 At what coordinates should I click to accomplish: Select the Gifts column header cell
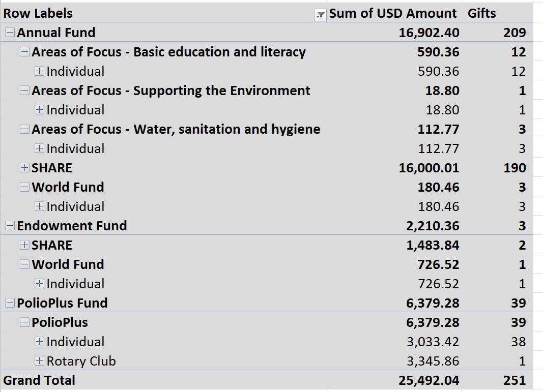(481, 13)
